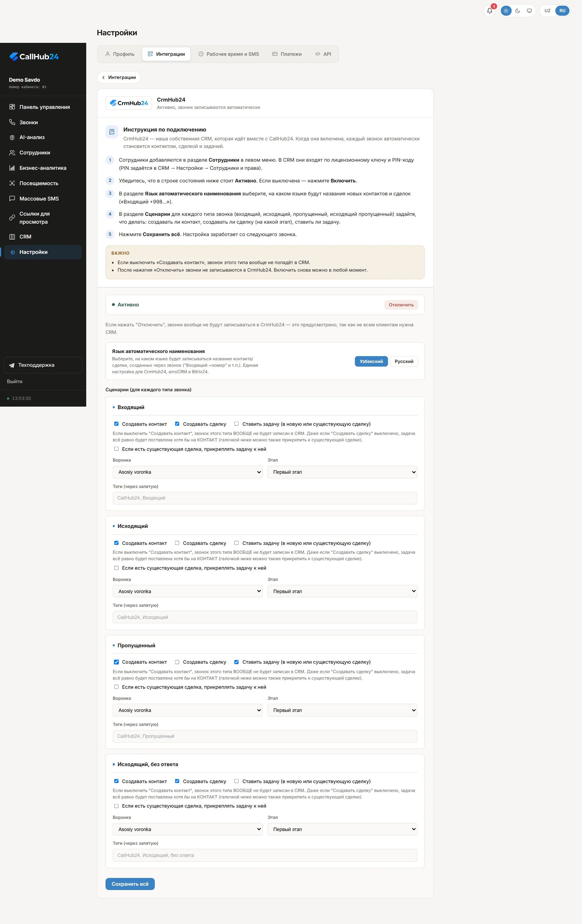
Task: Switch interface language to UZ
Action: [x=548, y=11]
